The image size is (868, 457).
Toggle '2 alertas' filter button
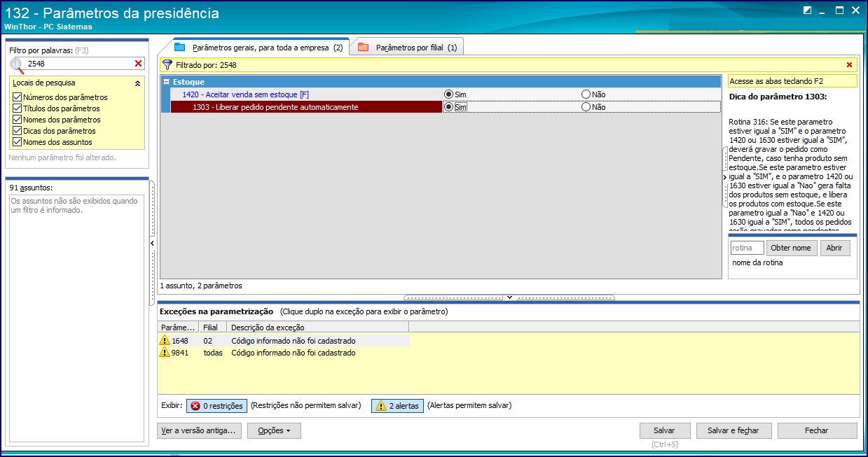click(x=397, y=406)
